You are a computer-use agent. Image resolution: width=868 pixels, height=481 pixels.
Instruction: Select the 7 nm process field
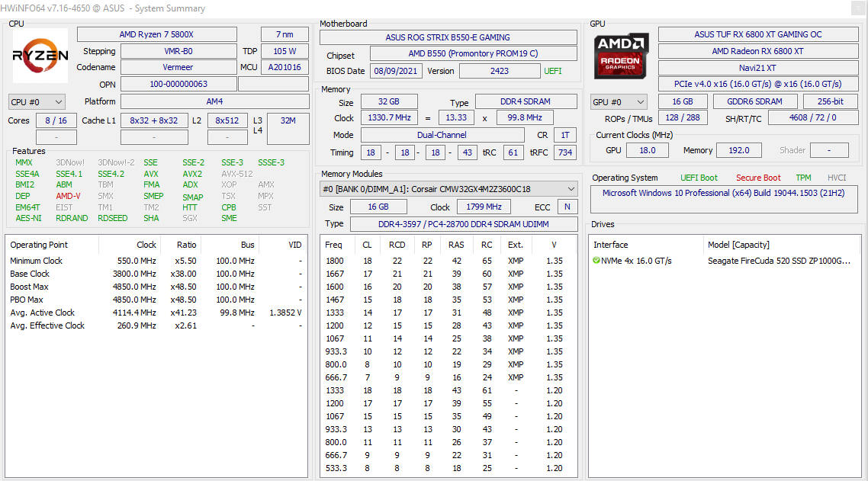[285, 34]
